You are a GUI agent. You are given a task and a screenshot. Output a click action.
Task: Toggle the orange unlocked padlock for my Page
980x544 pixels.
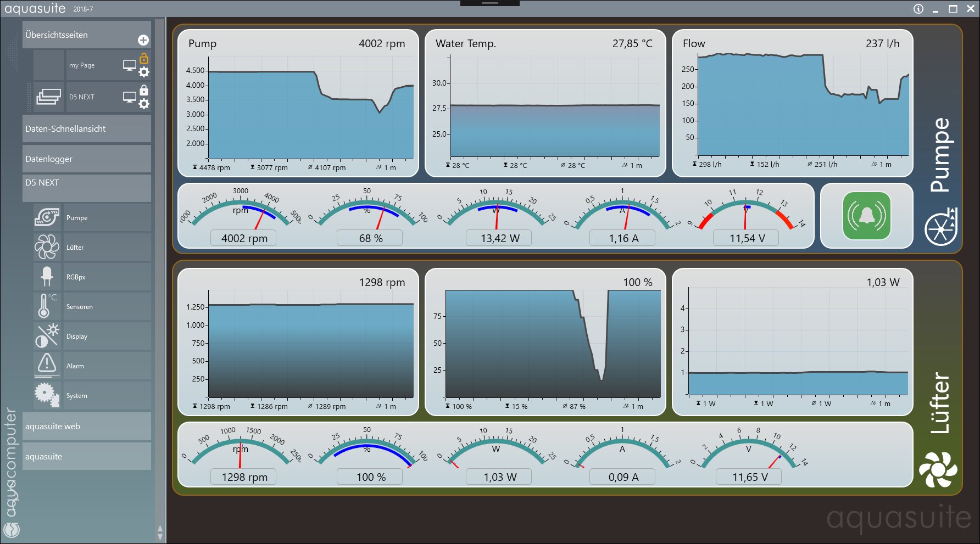click(144, 58)
